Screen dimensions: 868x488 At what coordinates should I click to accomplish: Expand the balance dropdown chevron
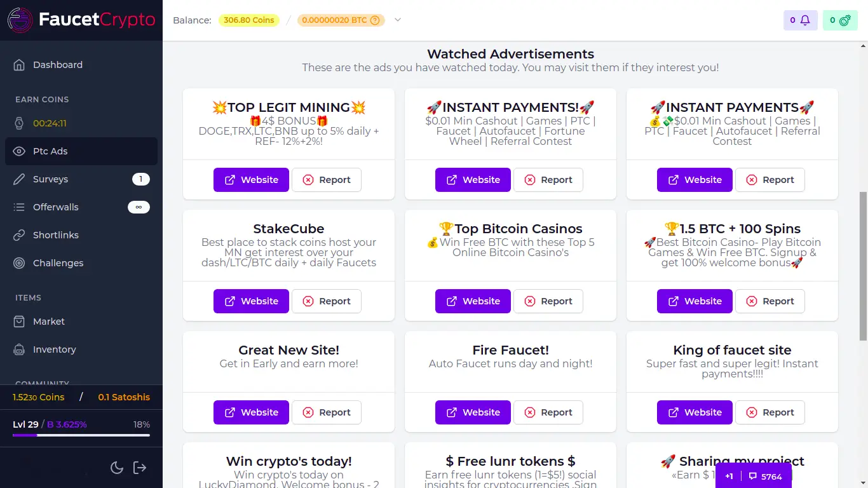point(398,20)
